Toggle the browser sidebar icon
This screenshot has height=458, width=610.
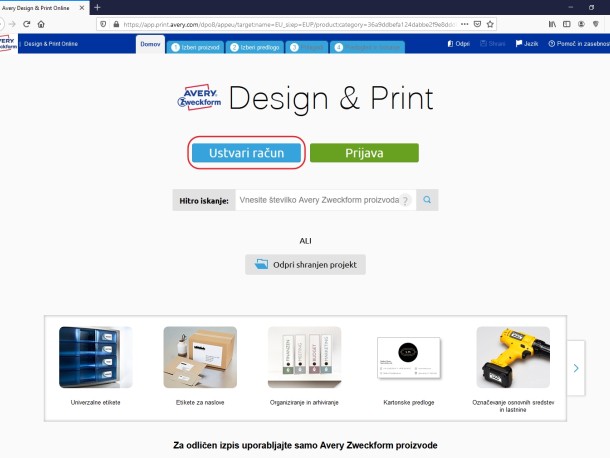(567, 24)
